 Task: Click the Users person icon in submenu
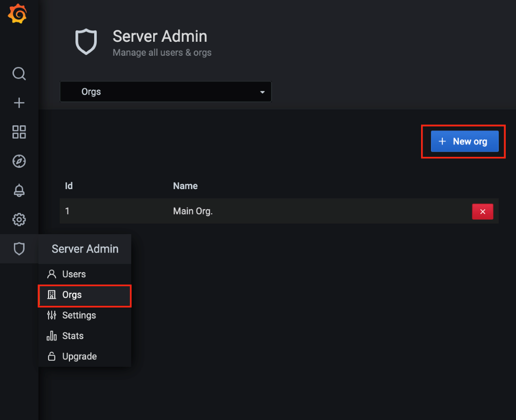pos(52,274)
